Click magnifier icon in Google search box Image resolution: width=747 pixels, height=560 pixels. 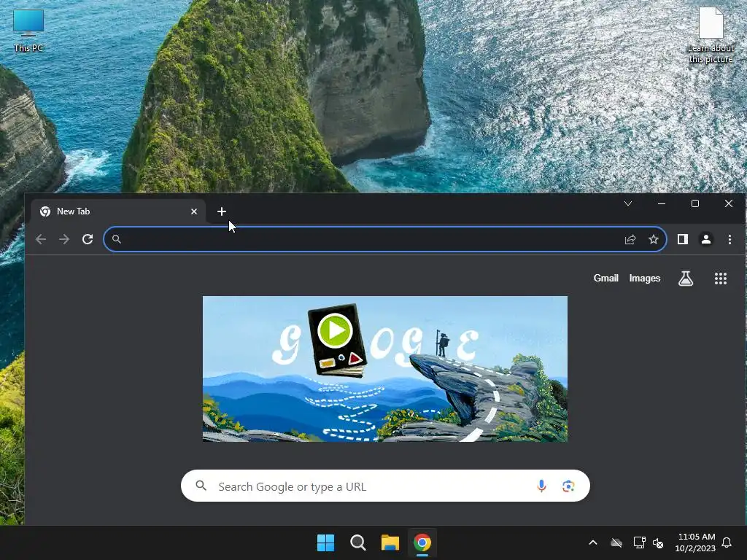tap(201, 486)
